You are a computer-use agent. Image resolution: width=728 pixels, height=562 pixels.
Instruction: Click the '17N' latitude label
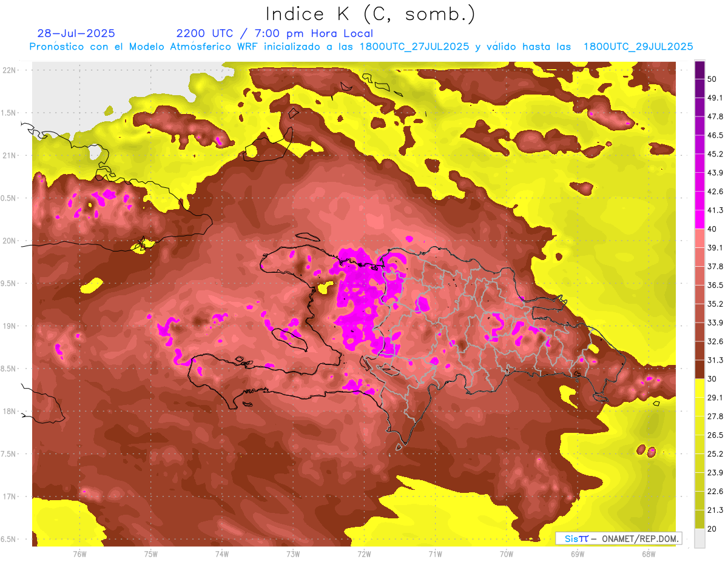[x=8, y=497]
